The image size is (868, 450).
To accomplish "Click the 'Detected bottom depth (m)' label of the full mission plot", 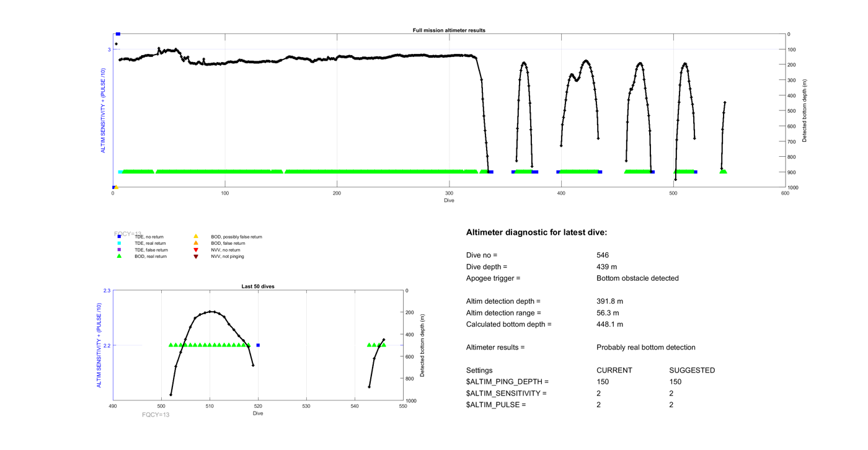I will pyautogui.click(x=805, y=111).
